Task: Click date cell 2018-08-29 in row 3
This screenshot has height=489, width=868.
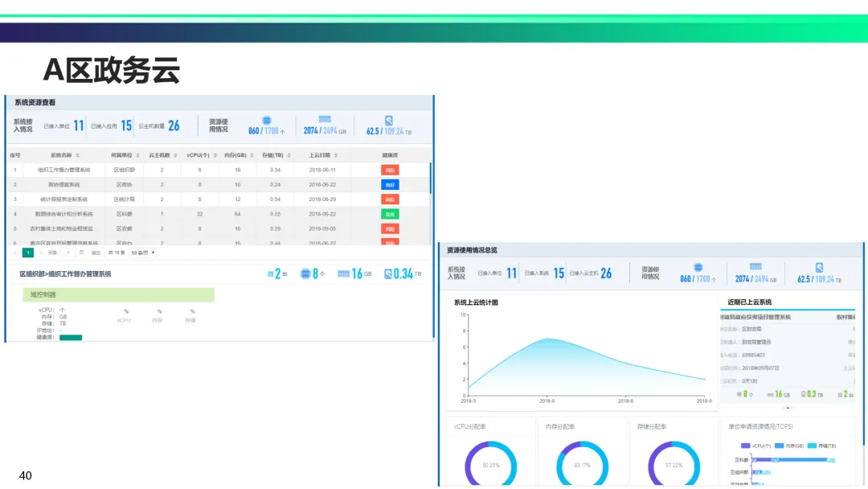Action: pyautogui.click(x=322, y=199)
